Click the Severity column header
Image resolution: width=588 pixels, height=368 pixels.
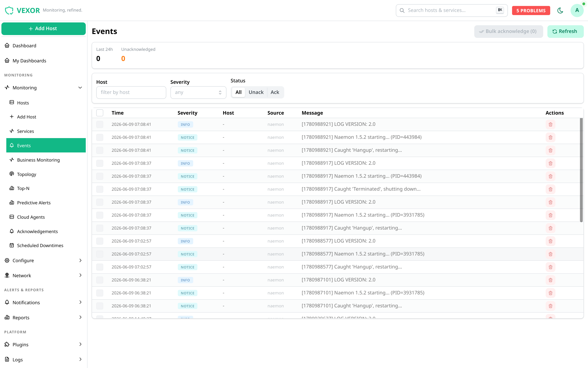coord(187,113)
